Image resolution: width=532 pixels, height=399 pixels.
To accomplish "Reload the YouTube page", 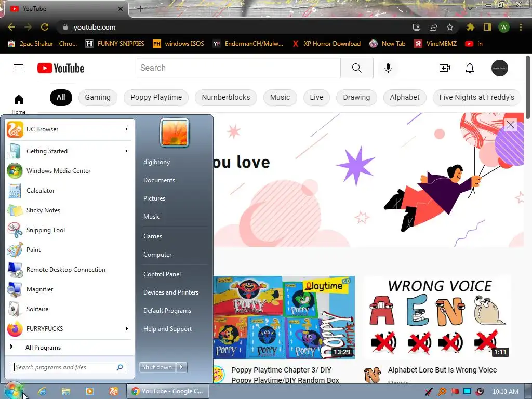I will pos(45,27).
